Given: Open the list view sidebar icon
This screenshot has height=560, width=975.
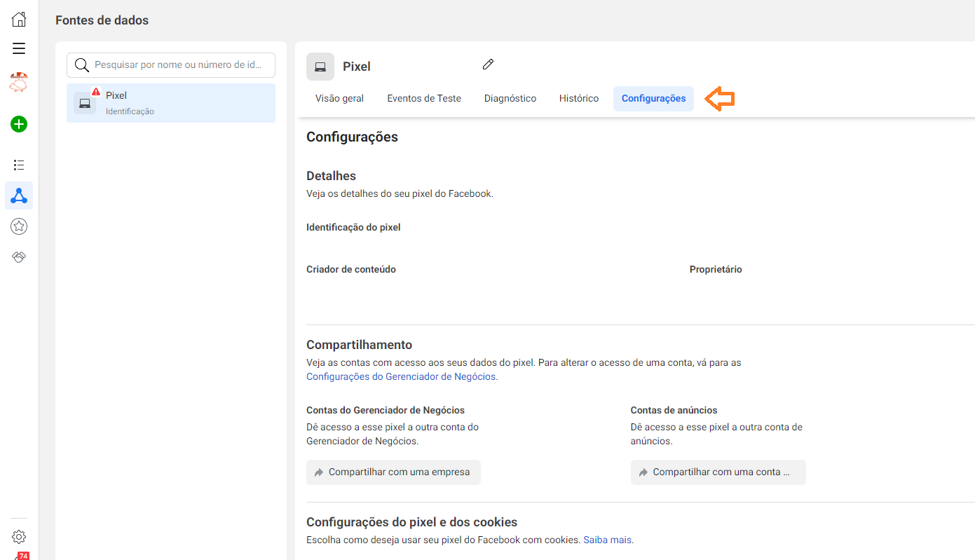Looking at the screenshot, I should tap(19, 165).
